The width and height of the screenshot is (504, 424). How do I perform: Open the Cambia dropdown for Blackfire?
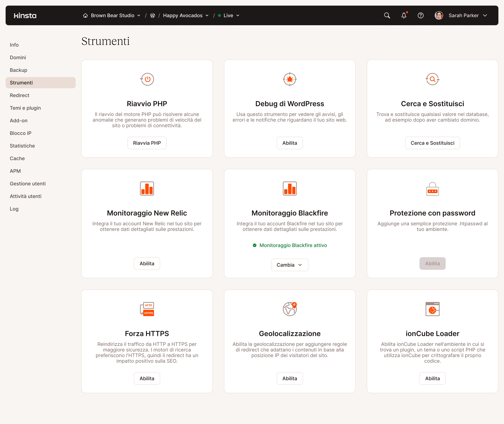tap(290, 265)
